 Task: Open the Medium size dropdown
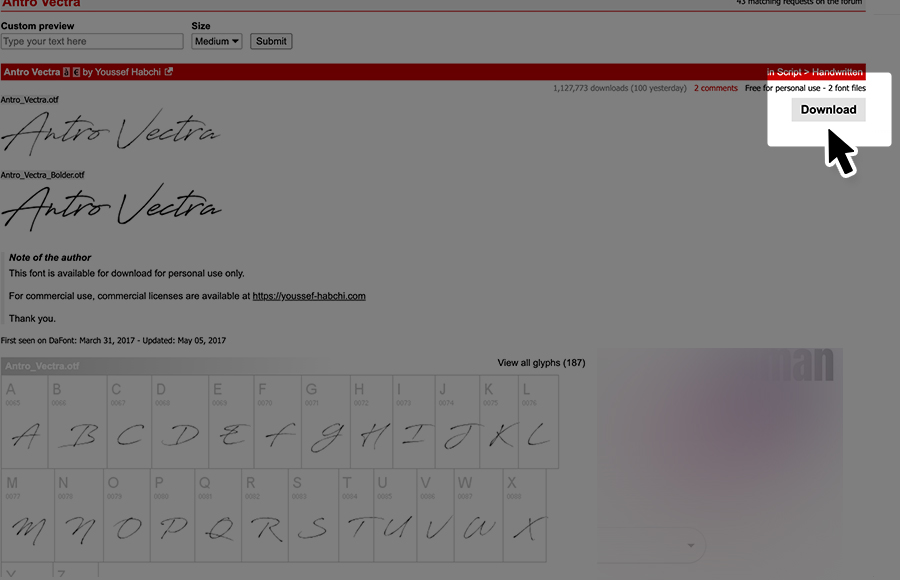[x=217, y=41]
